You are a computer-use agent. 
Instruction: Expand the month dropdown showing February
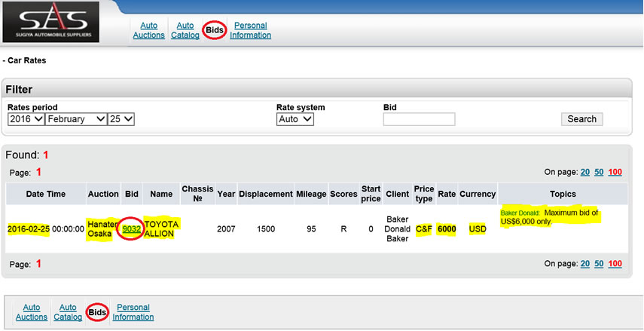pos(76,119)
